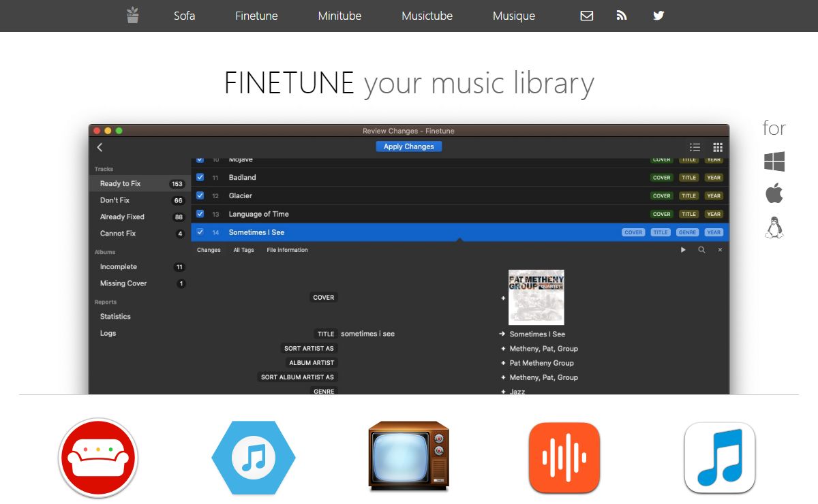Select Already Fixed in sidebar
818x504 pixels.
point(139,217)
